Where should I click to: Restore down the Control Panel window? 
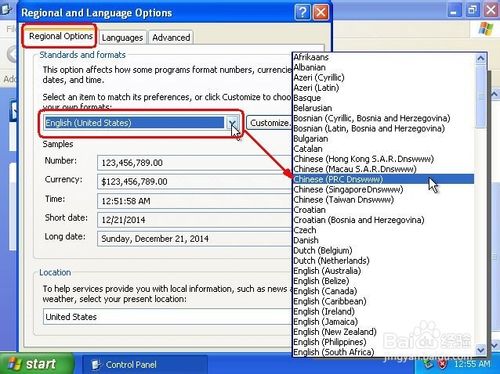pos(472,10)
